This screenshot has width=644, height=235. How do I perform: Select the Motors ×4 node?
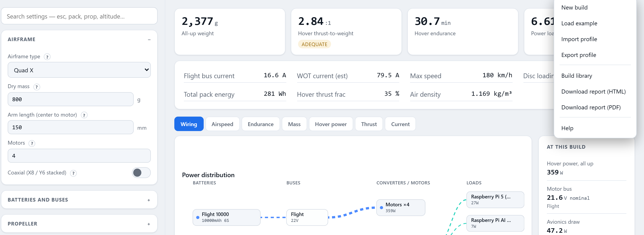[x=401, y=207]
